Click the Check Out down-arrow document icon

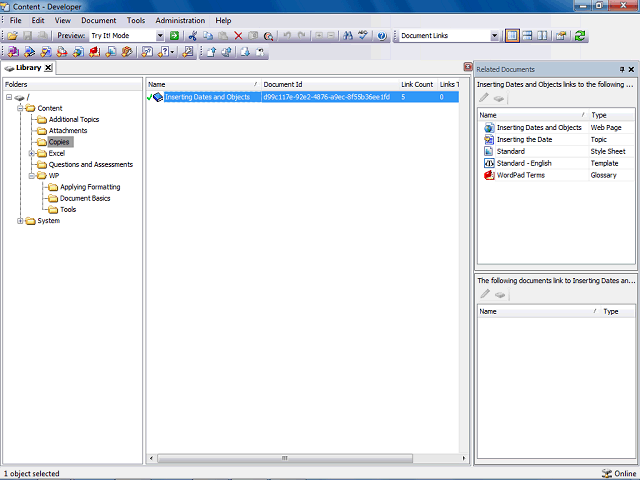pyautogui.click(x=245, y=52)
